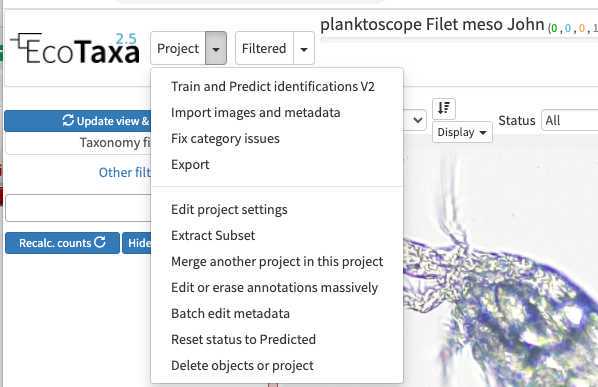The image size is (598, 387).
Task: Select Fix category issues menu entry
Action: (x=225, y=138)
